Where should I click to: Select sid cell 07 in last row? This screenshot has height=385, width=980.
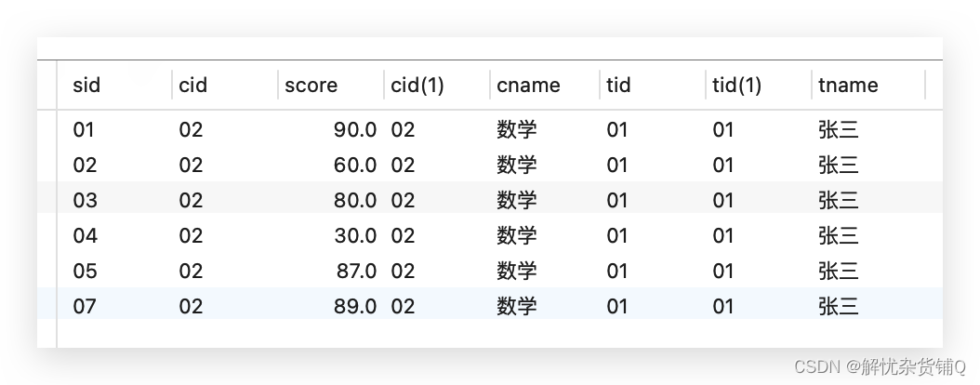pyautogui.click(x=85, y=306)
